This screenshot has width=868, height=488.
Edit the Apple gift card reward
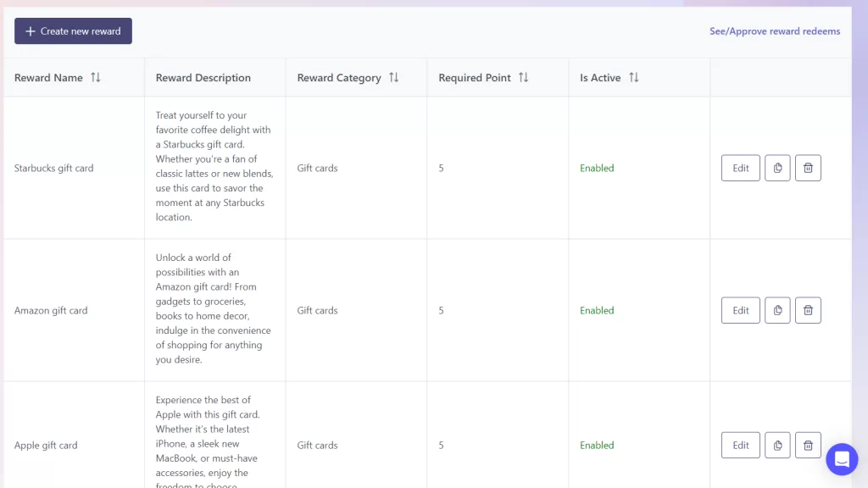740,445
